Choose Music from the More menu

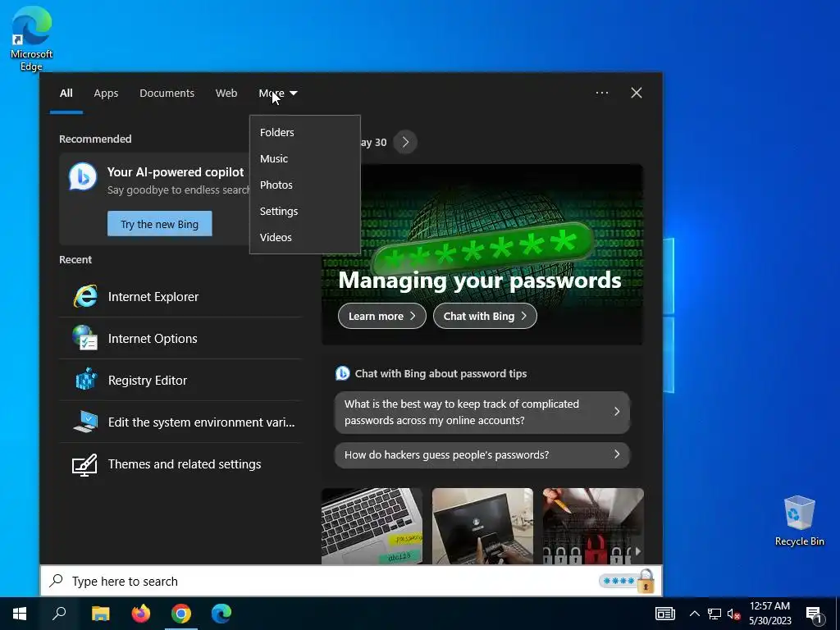pyautogui.click(x=305, y=158)
